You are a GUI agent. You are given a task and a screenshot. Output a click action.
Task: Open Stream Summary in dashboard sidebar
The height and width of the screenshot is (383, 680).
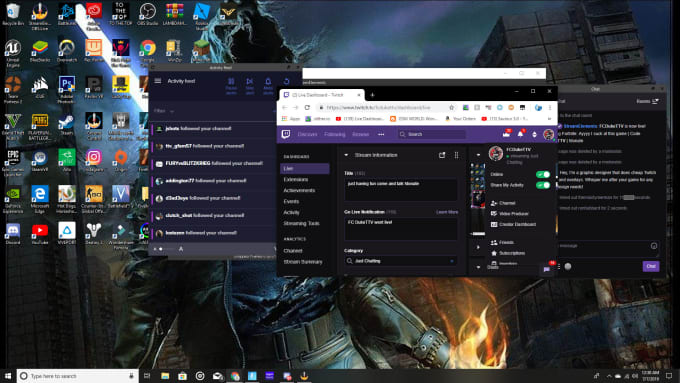pos(304,262)
